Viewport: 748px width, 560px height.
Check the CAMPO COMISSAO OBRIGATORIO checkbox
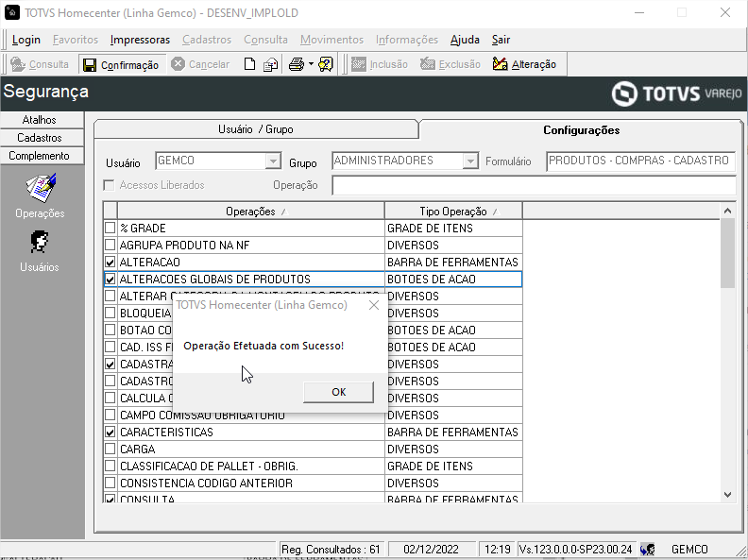(110, 415)
